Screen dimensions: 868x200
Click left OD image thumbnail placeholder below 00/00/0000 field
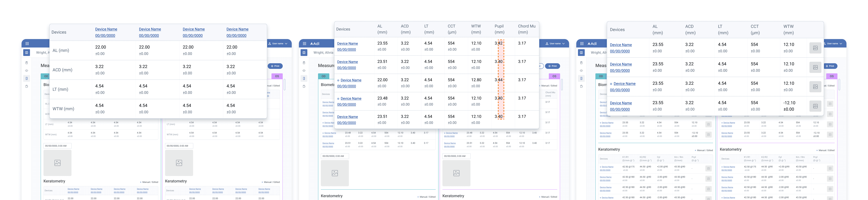57,163
